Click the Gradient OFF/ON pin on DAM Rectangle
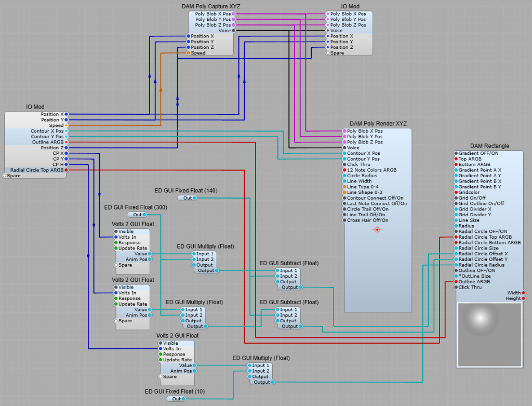Screen dimensions: 532x406 pos(456,153)
